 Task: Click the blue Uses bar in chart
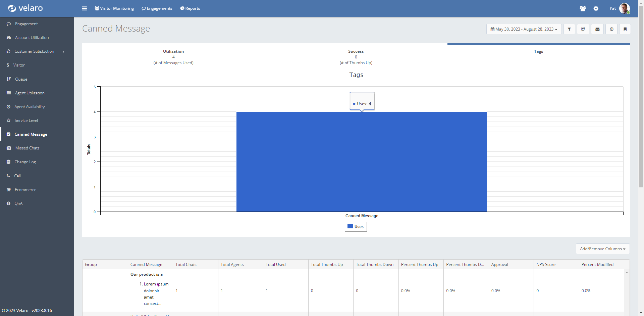(x=362, y=162)
